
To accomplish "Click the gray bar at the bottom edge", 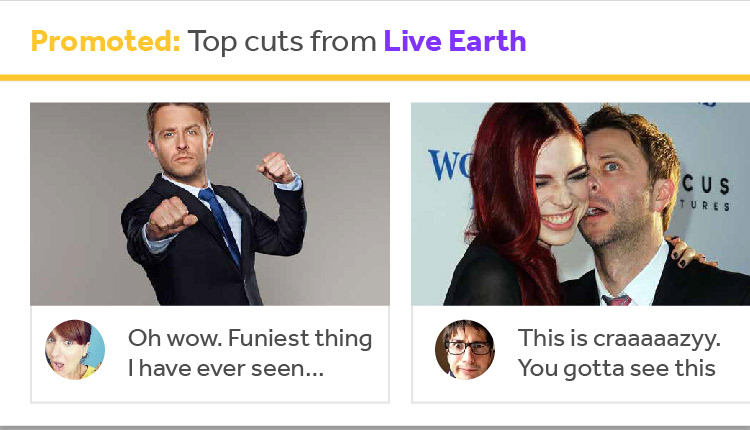I will pyautogui.click(x=375, y=428).
